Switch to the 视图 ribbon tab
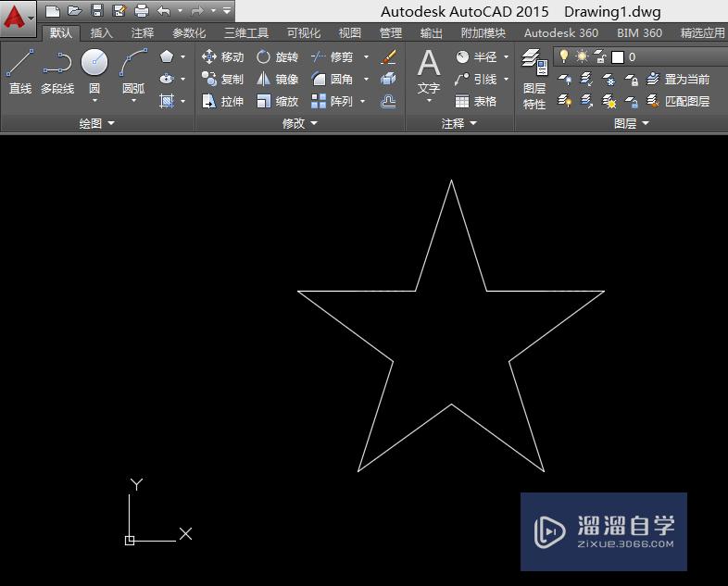 tap(349, 33)
